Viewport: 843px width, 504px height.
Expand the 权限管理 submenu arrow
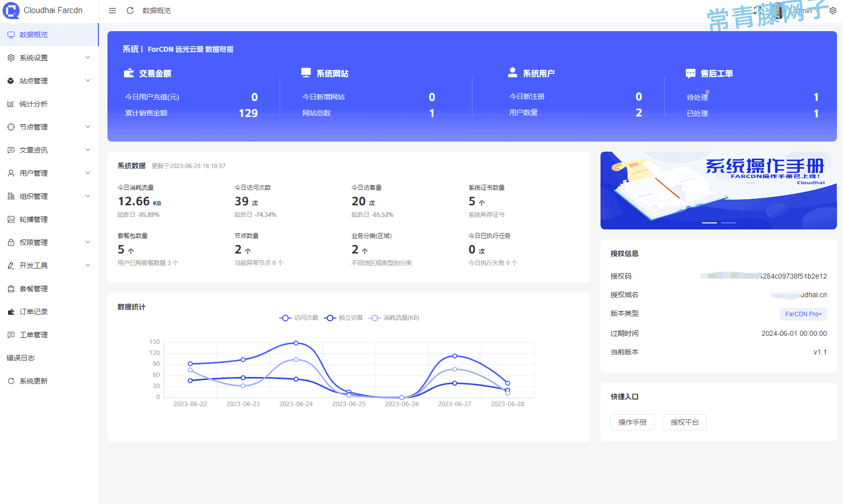[x=88, y=242]
